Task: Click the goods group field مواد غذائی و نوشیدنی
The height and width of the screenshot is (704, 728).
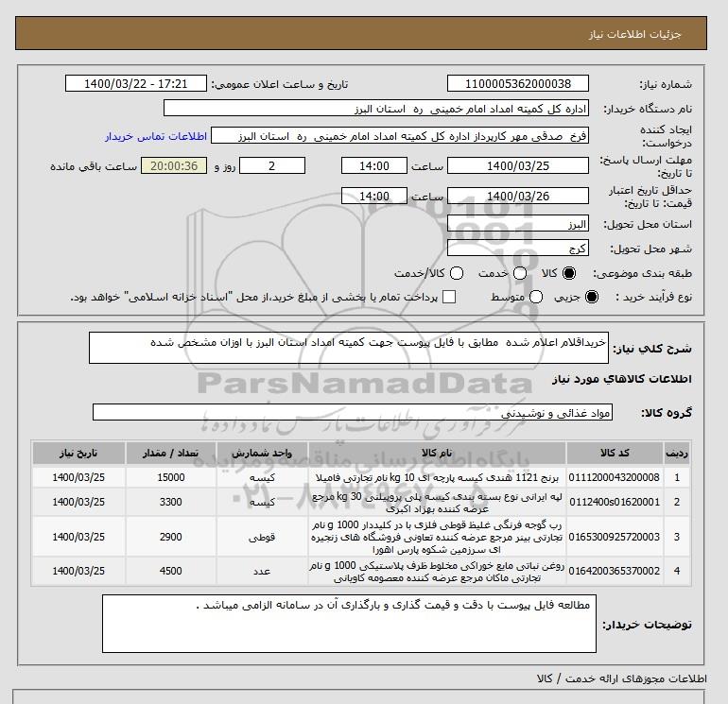Action: pos(353,413)
